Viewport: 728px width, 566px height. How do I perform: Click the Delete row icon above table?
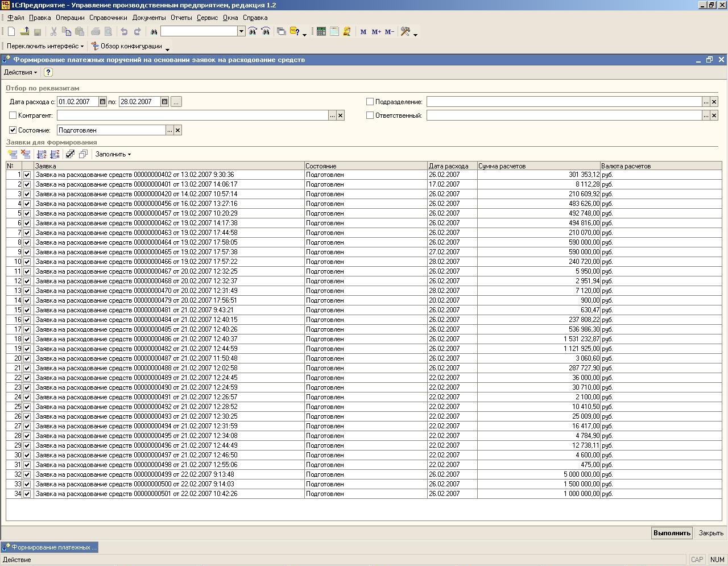[26, 154]
